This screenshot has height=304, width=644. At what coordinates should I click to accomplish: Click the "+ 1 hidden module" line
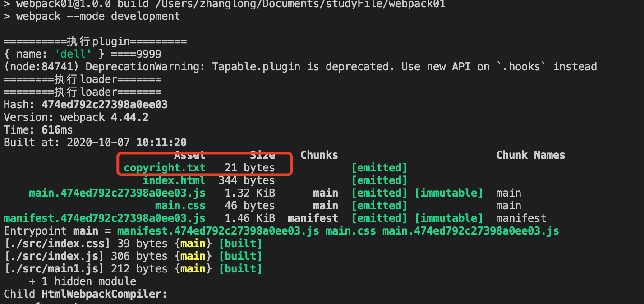click(x=83, y=281)
